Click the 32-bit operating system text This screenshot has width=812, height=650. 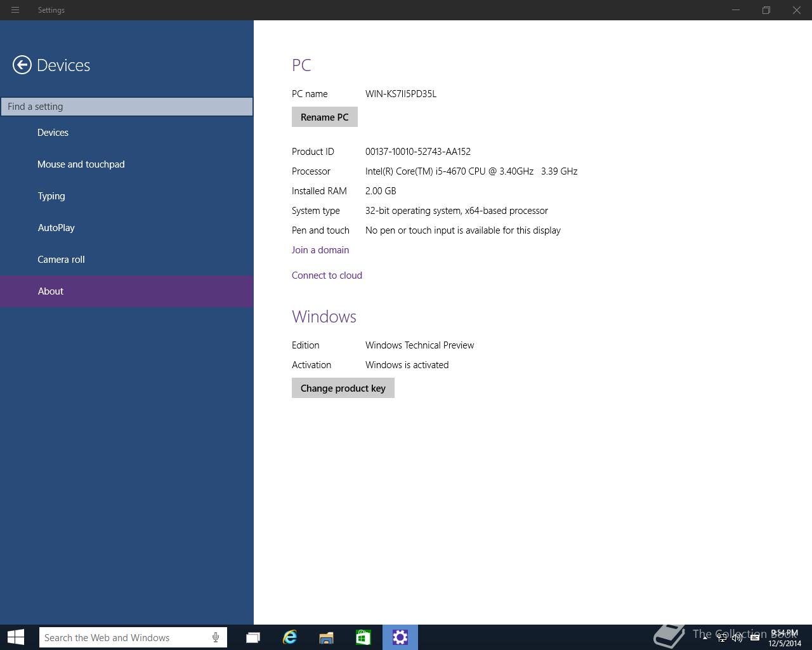[457, 211]
